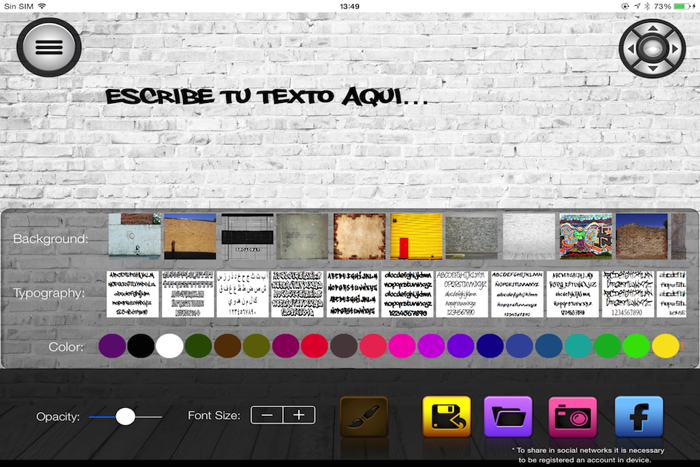Viewport: 700px width, 467px height.
Task: Open the purple folder icon
Action: [x=508, y=417]
